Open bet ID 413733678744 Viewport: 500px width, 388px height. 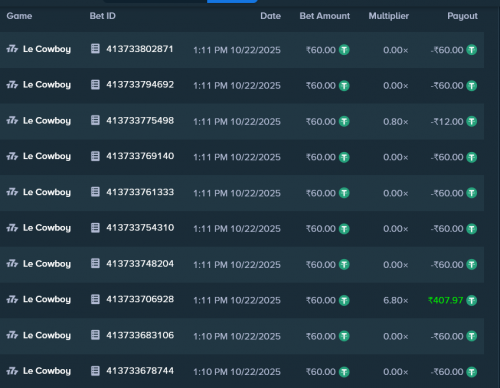tap(140, 371)
